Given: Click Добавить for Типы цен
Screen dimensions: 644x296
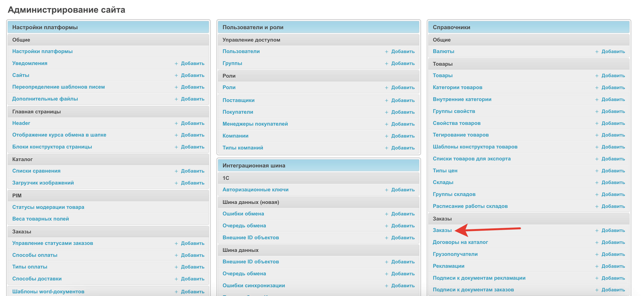Looking at the screenshot, I should [613, 171].
